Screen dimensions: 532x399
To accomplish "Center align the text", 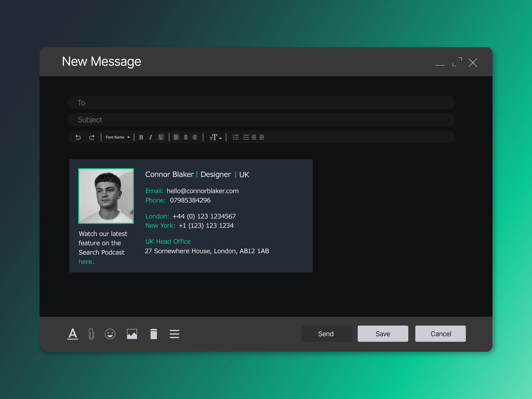I will click(x=186, y=137).
